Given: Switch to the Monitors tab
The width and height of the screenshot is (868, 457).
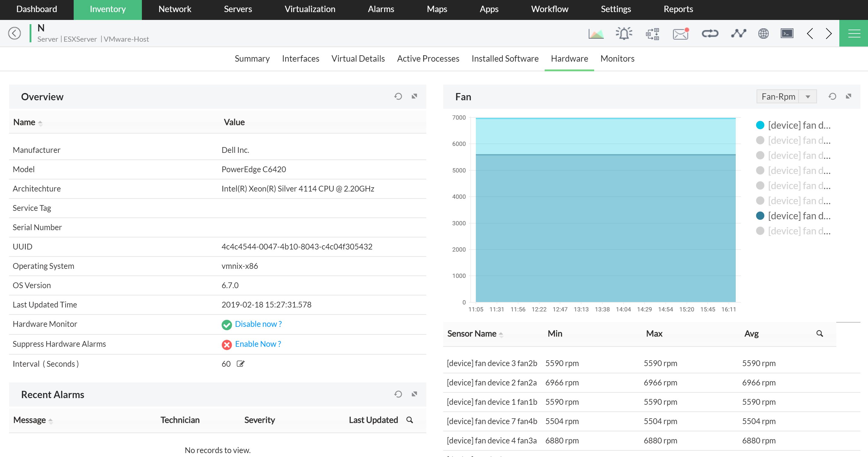Looking at the screenshot, I should click(617, 58).
